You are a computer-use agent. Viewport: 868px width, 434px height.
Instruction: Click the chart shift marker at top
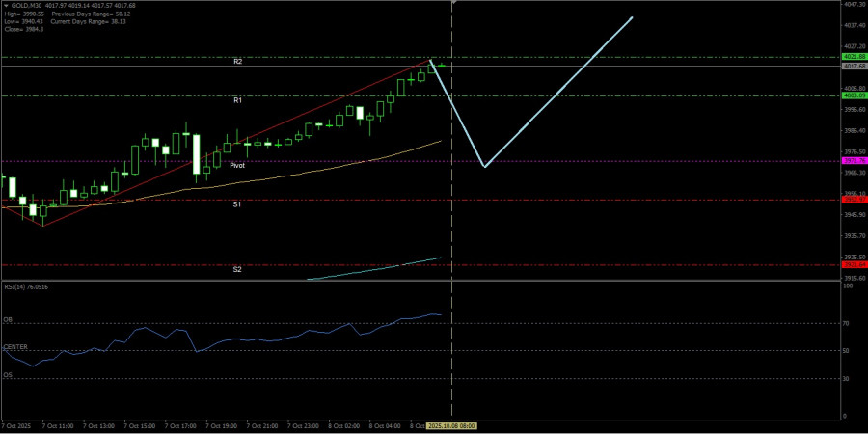point(452,2)
